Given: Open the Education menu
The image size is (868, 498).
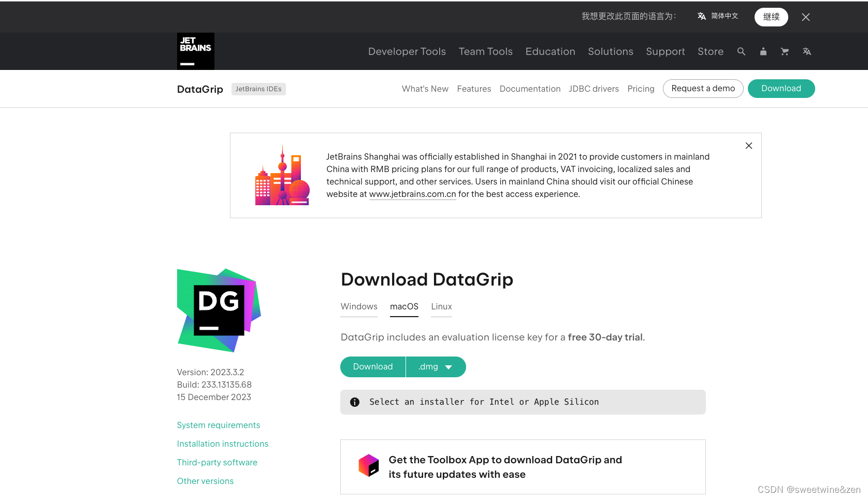Looking at the screenshot, I should click(551, 51).
